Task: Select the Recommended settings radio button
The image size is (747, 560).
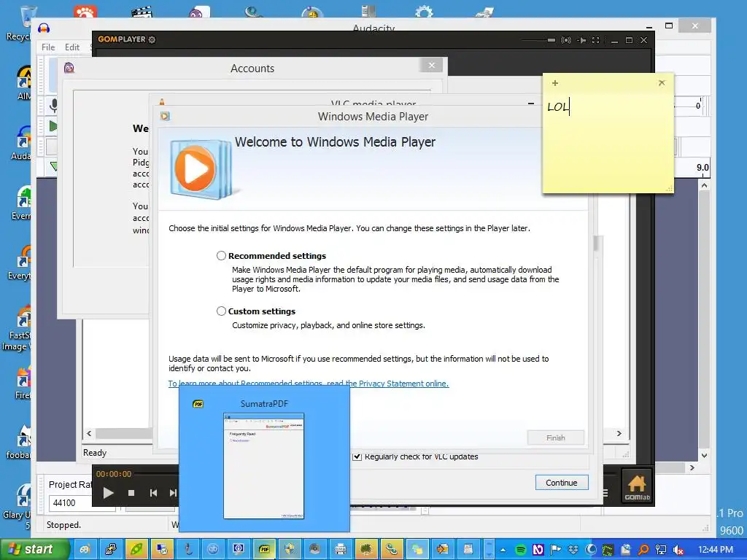Action: coord(221,256)
